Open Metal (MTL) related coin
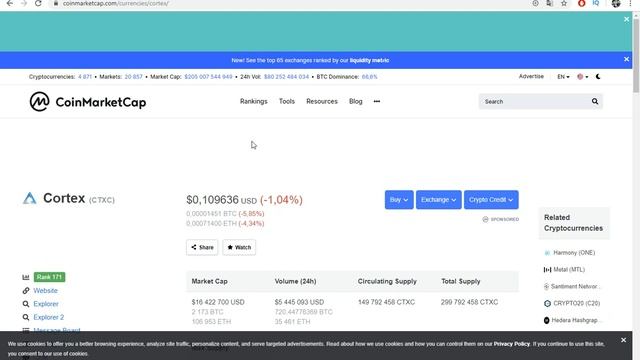 pyautogui.click(x=569, y=269)
